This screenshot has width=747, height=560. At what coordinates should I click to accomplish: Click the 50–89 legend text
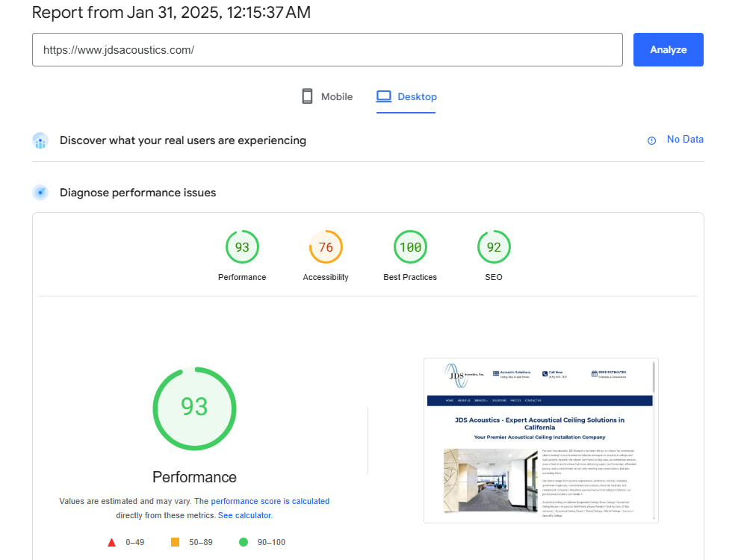[200, 542]
